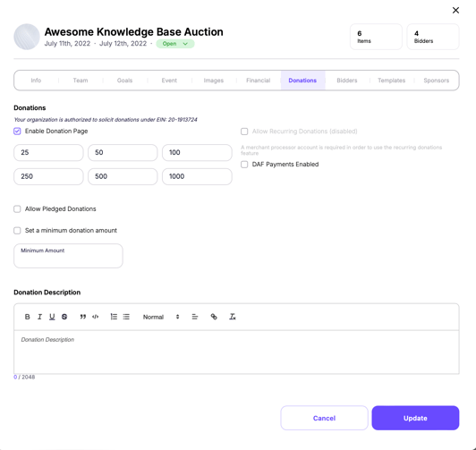Uncheck Enable Donation Page checkbox

[17, 132]
